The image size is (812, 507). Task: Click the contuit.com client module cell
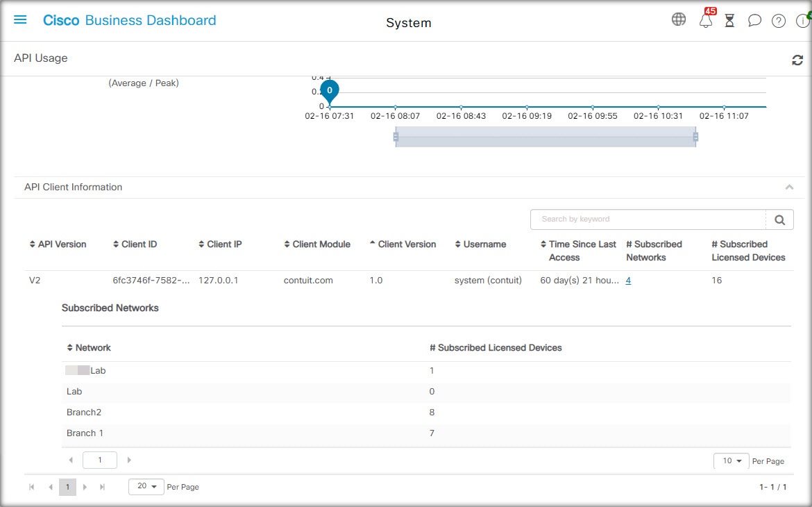tap(308, 281)
